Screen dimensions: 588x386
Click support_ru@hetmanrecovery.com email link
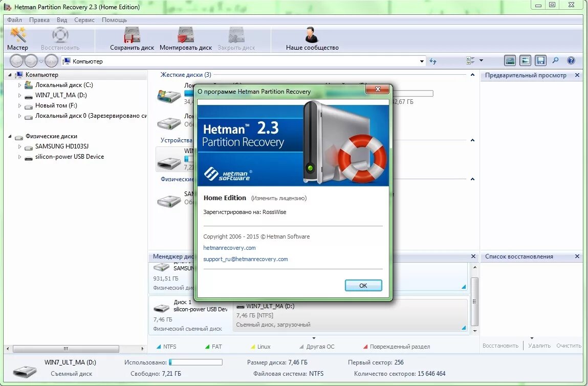click(x=246, y=259)
